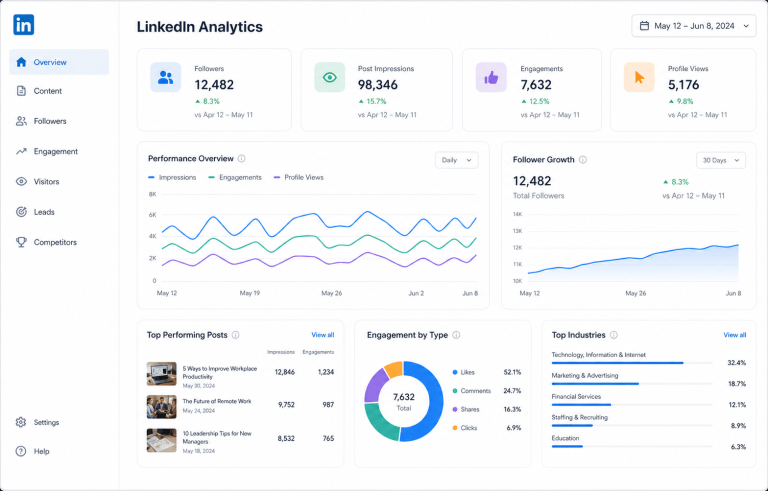Click the Overview home icon
Viewport: 768px width, 491px height.
pyautogui.click(x=21, y=62)
